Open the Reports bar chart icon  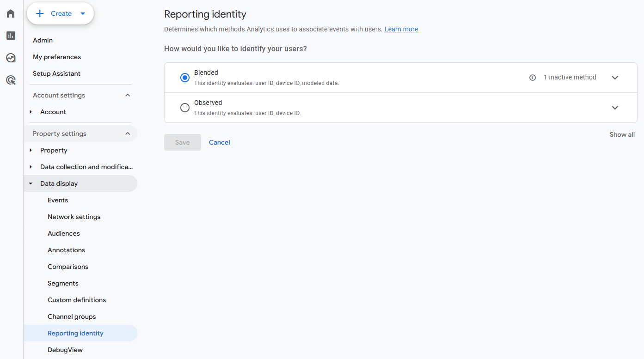point(11,36)
